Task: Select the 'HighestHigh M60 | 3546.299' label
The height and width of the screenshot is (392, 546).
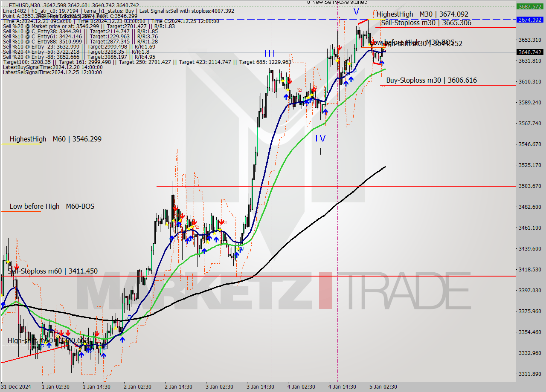Action: 55,139
